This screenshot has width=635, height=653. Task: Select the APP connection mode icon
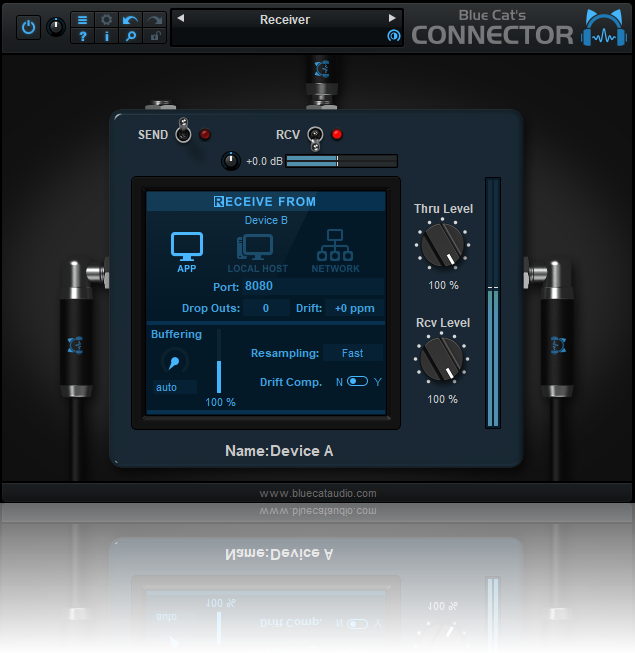click(x=187, y=252)
